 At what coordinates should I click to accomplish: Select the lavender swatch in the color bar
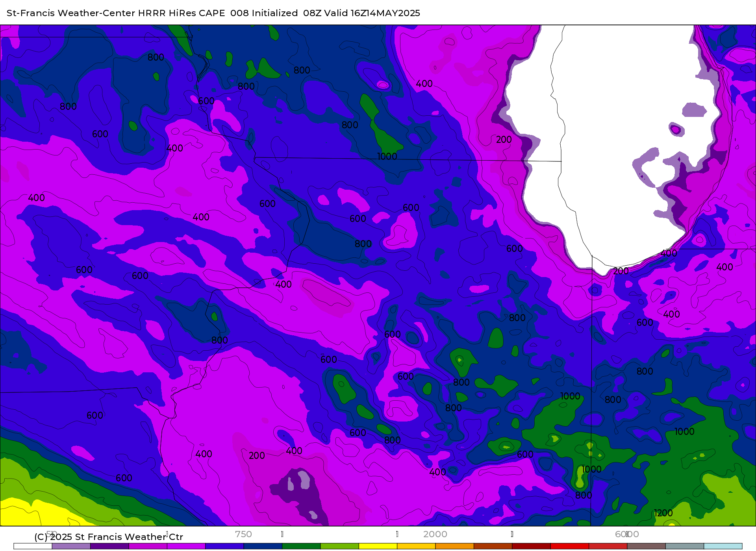tap(71, 546)
